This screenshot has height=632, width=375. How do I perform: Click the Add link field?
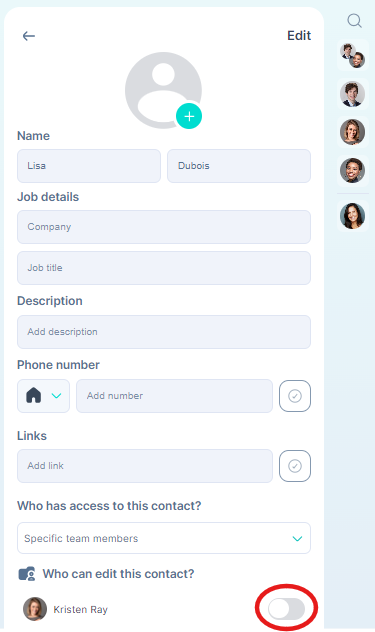145,466
